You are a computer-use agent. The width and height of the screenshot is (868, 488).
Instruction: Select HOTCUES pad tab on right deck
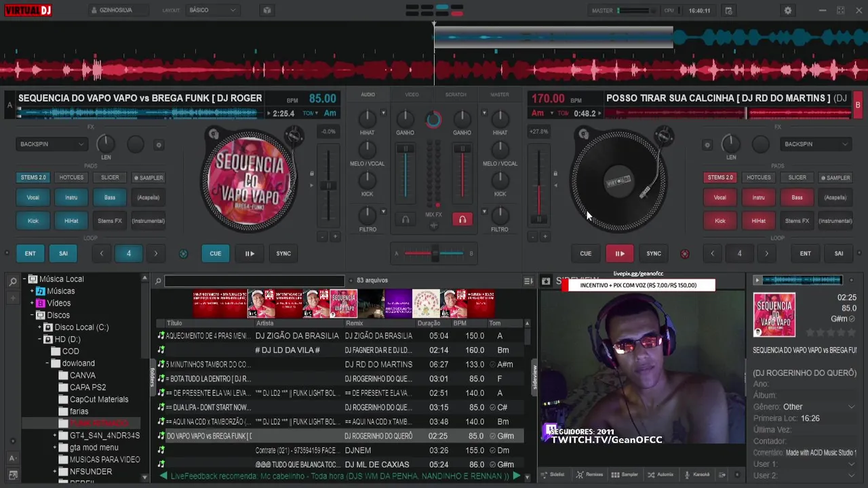[758, 178]
